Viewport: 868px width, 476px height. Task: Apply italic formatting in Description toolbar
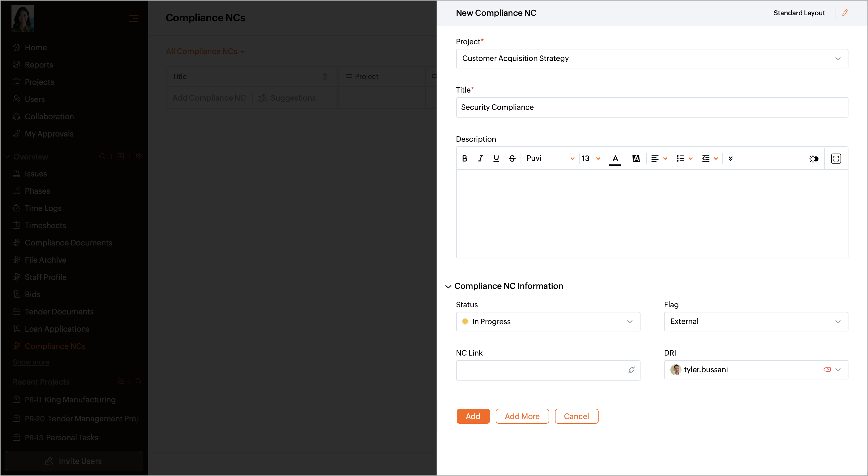tap(481, 158)
